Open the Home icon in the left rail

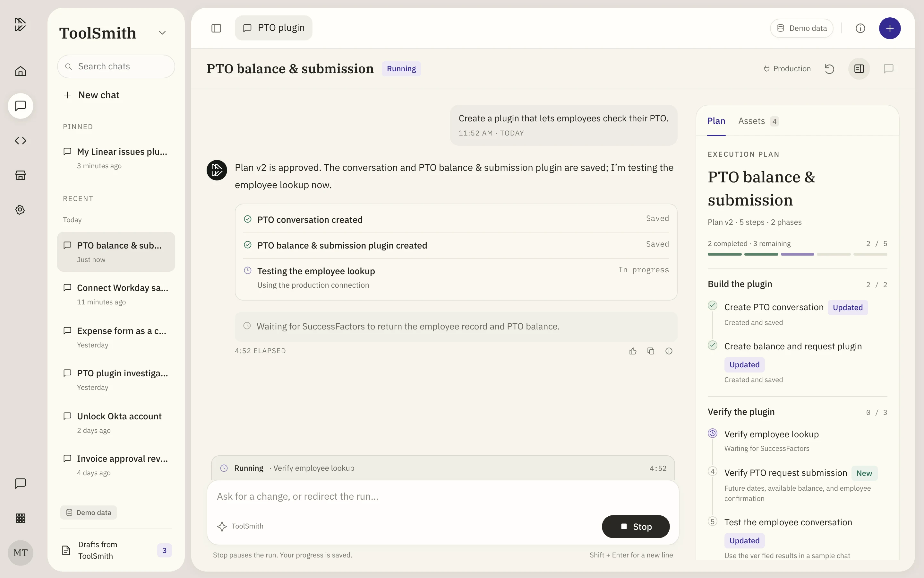(x=20, y=71)
